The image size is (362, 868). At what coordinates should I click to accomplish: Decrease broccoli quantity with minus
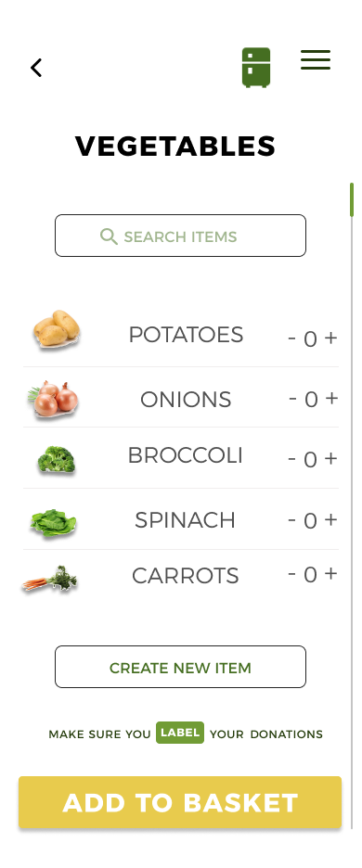(292, 459)
